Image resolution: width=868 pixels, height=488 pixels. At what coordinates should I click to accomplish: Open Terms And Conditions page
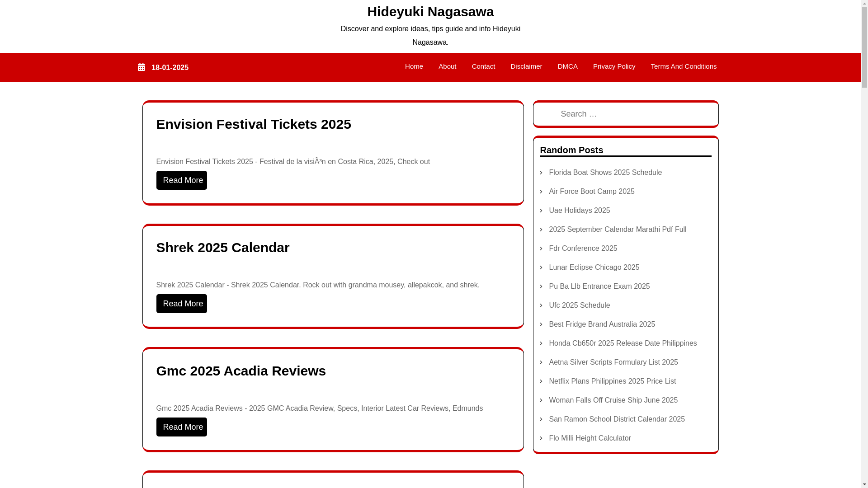684,66
